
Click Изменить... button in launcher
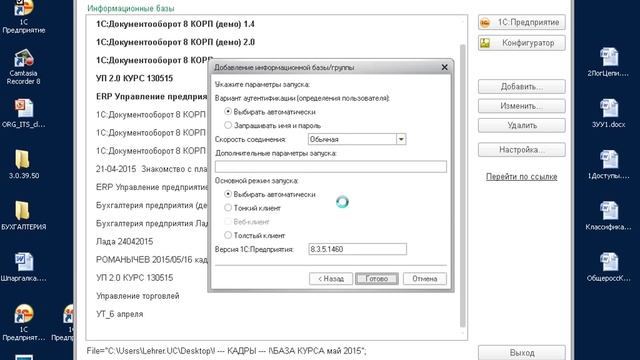pos(522,106)
